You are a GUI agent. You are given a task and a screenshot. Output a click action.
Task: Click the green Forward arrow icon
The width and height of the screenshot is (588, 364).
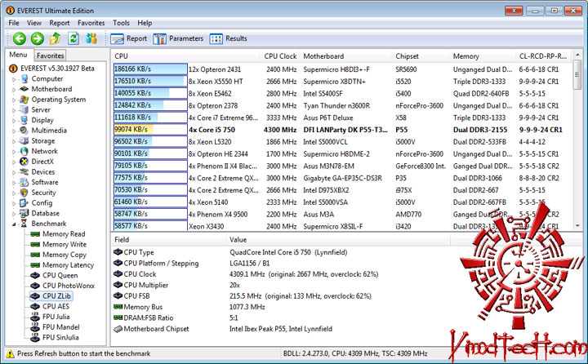37,38
